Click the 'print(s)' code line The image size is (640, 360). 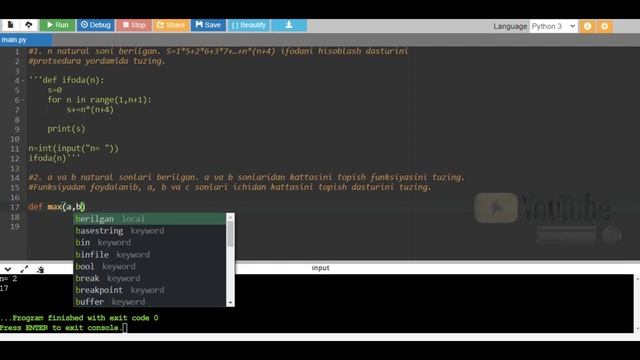(x=67, y=129)
